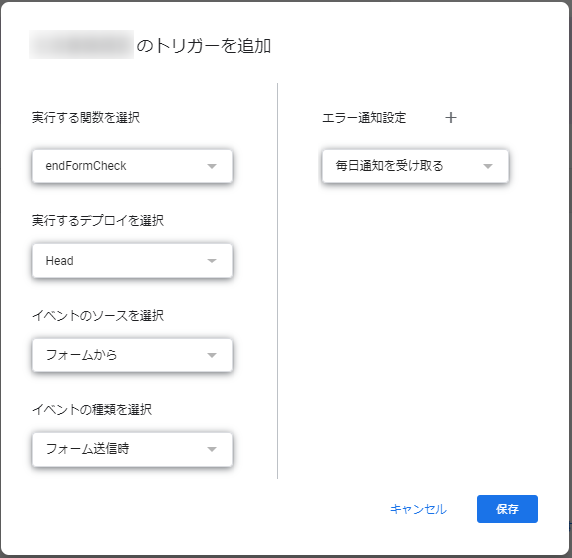572x558 pixels.
Task: Click the arrow beside Head deployment
Action: [212, 261]
